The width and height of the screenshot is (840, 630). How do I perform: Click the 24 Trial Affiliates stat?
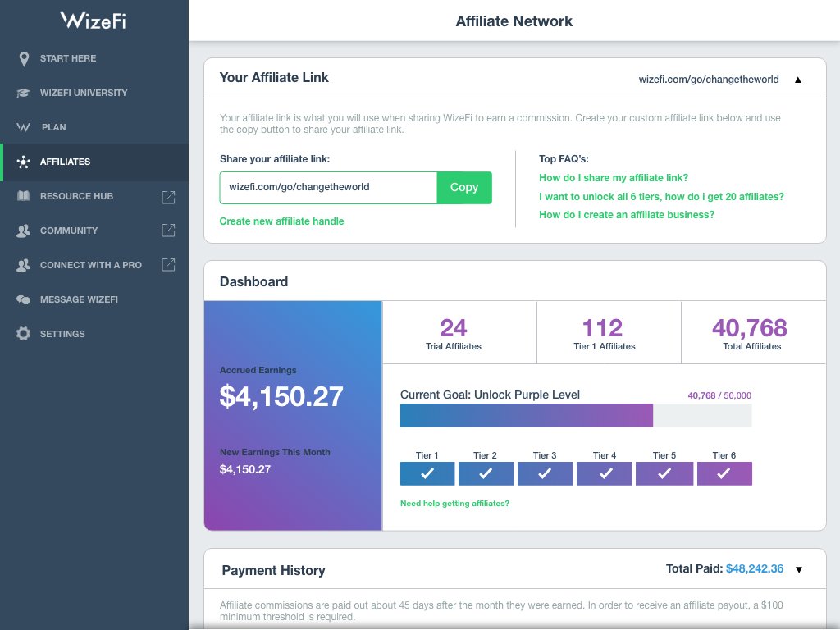[x=453, y=334]
